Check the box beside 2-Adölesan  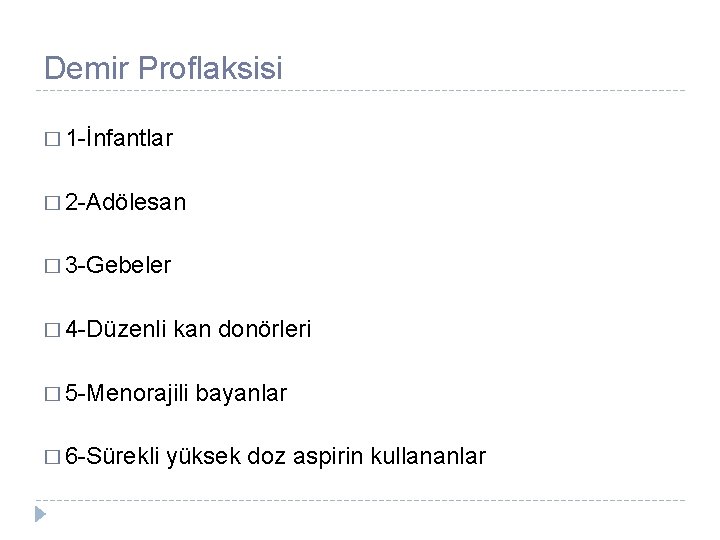(52, 203)
